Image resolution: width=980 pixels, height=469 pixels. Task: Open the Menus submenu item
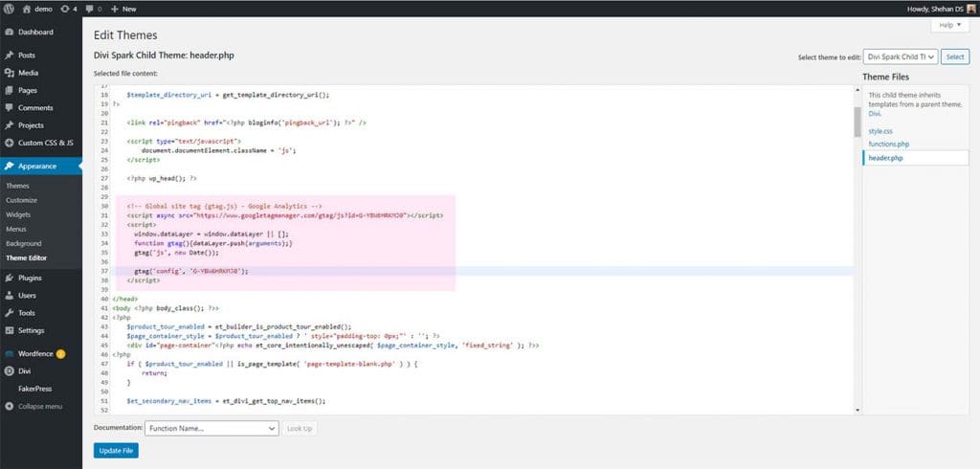[16, 229]
